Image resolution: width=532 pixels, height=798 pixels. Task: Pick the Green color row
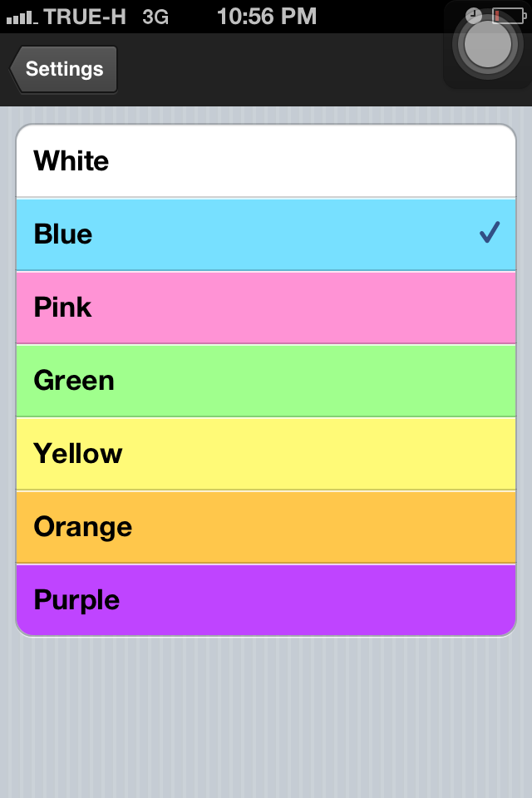pos(266,381)
